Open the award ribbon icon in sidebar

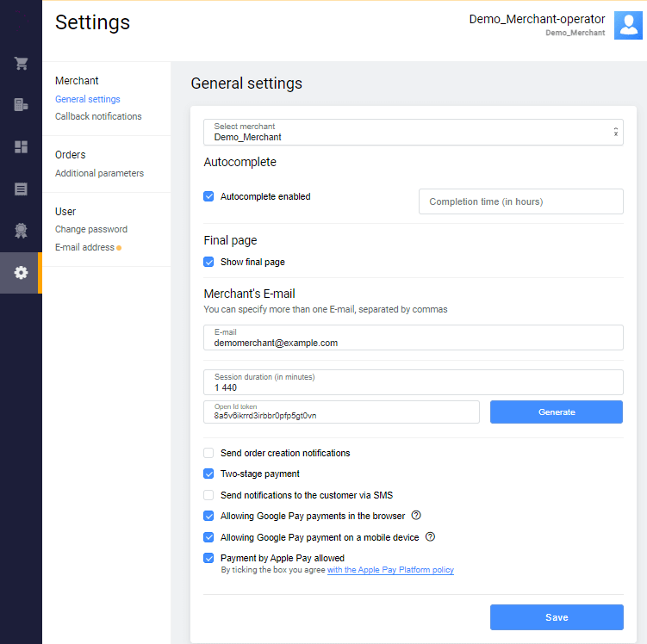click(21, 230)
